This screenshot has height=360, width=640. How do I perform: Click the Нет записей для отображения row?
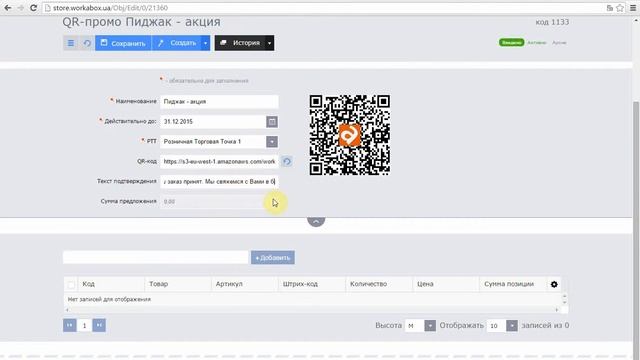(x=313, y=299)
